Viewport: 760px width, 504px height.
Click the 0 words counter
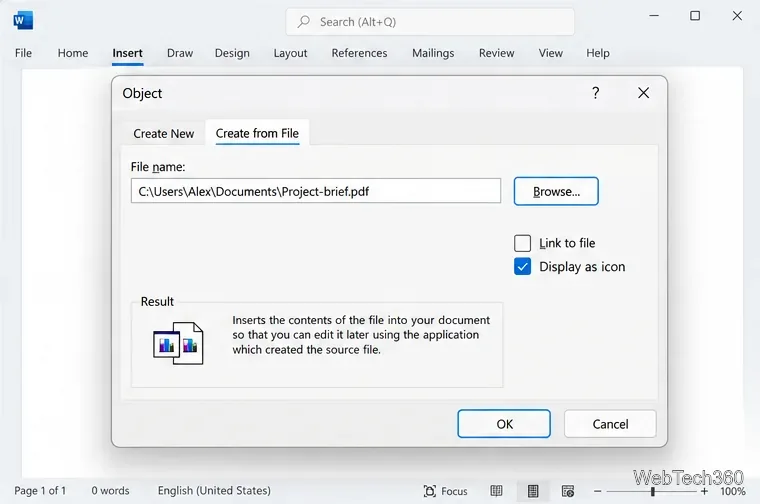point(111,490)
